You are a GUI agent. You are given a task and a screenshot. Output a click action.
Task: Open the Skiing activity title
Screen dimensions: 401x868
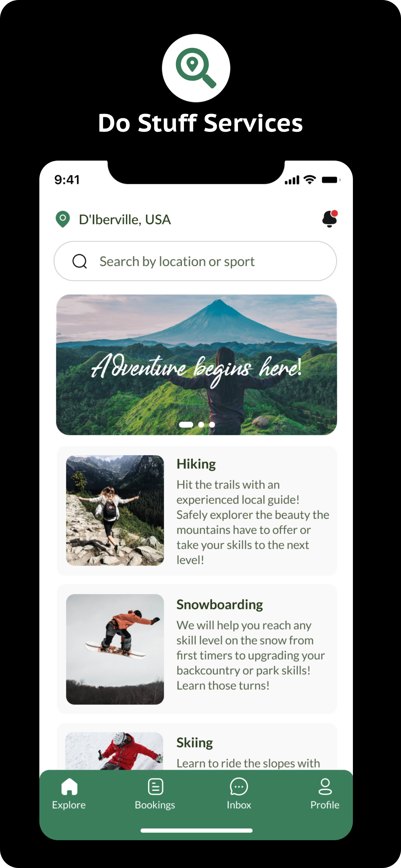click(x=195, y=743)
